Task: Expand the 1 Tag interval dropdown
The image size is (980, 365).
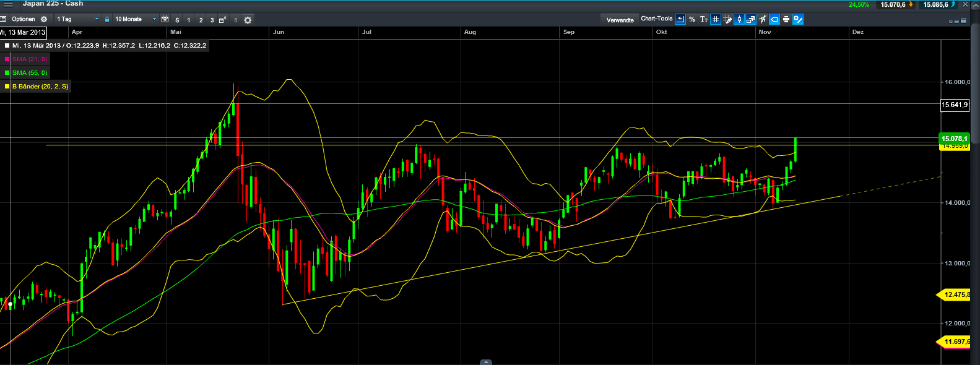Action: 77,19
